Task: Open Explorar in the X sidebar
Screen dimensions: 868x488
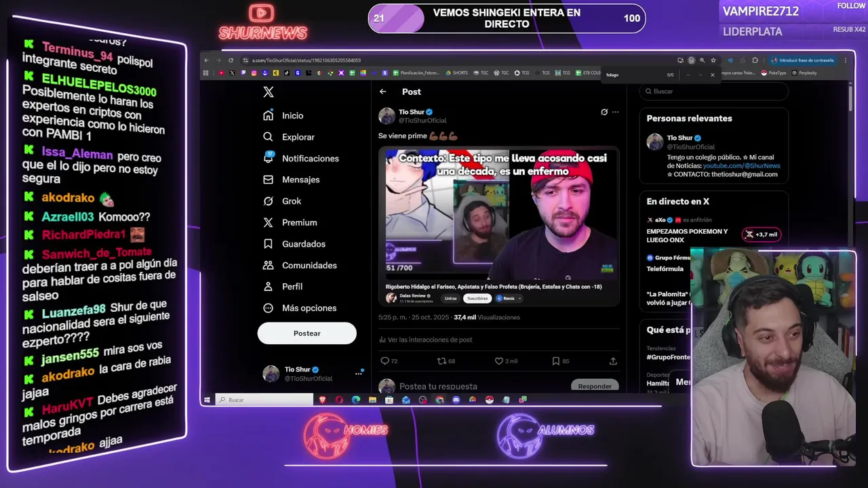Action: (x=289, y=137)
